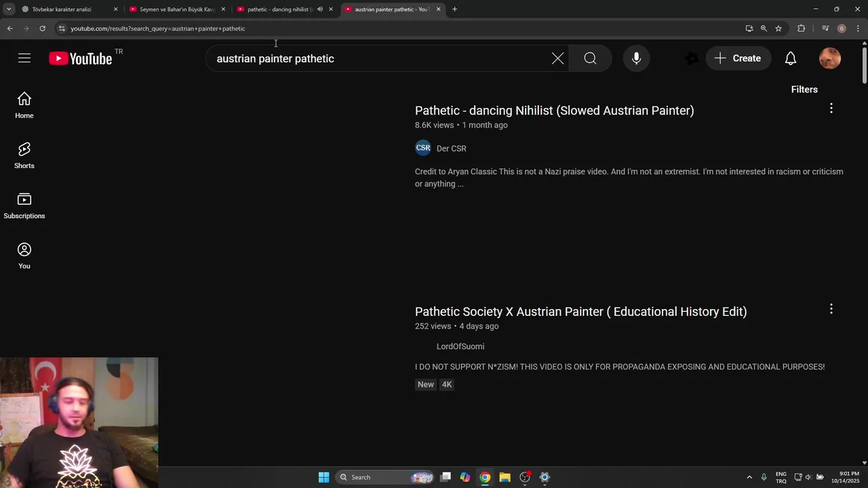The image size is (868, 488).
Task: Switch to the 'Seymen ve Bahar'ın Büyük Kavg' tab
Action: [176, 9]
